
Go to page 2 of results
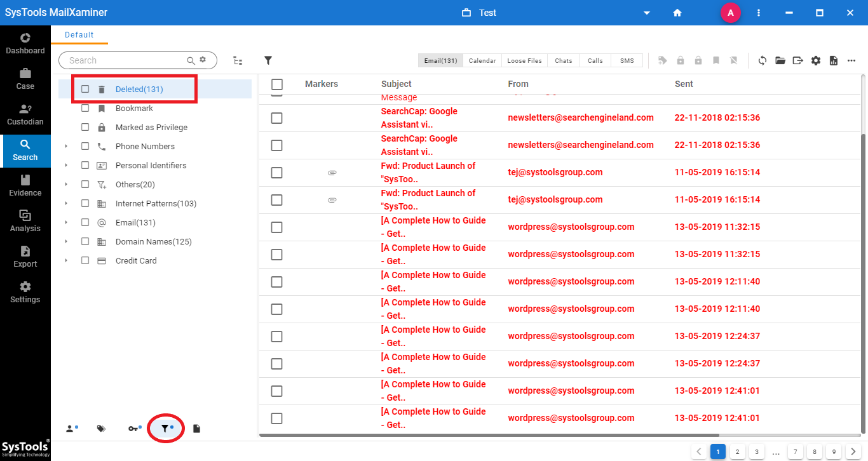pyautogui.click(x=737, y=452)
